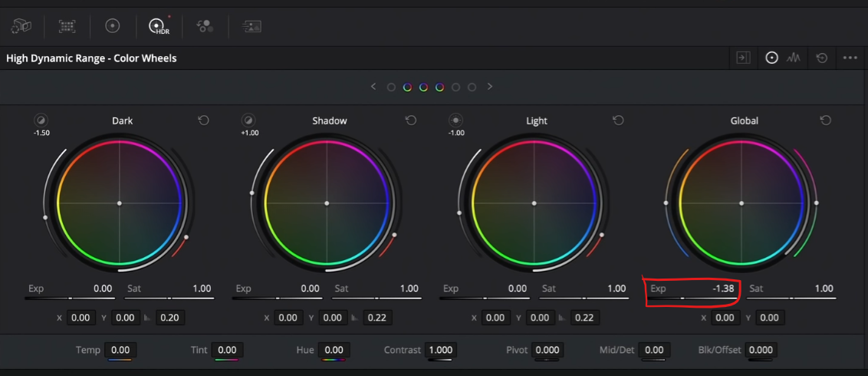868x376 pixels.
Task: Click the Pivot value field
Action: (547, 350)
